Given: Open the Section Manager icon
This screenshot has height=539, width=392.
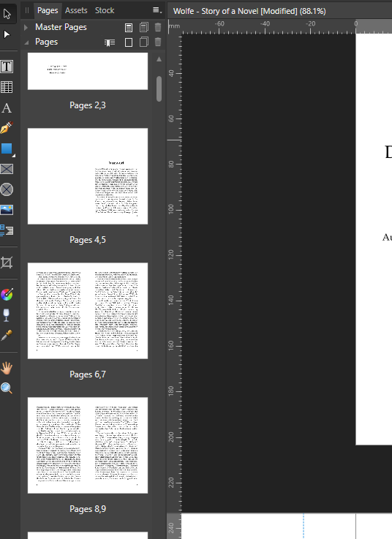Looking at the screenshot, I should [110, 42].
